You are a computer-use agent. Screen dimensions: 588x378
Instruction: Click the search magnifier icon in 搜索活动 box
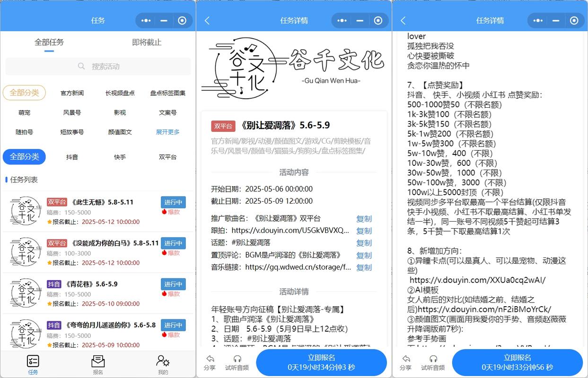81,66
